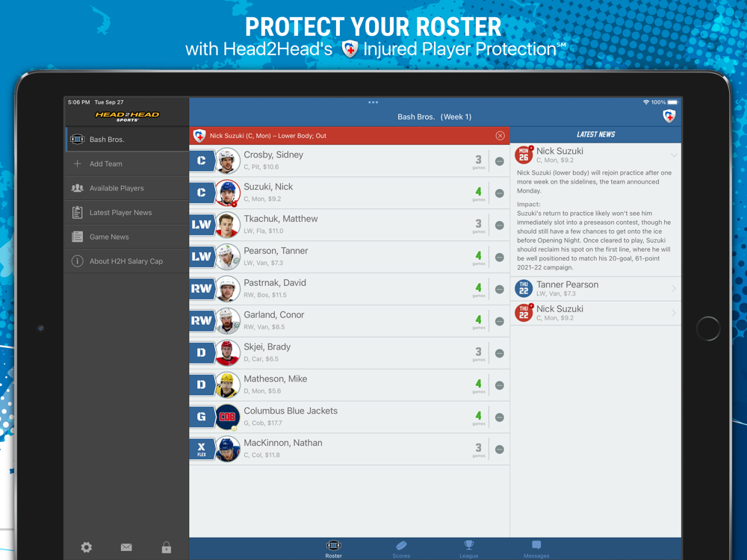Open the settings gear icon
The width and height of the screenshot is (747, 560).
click(86, 547)
